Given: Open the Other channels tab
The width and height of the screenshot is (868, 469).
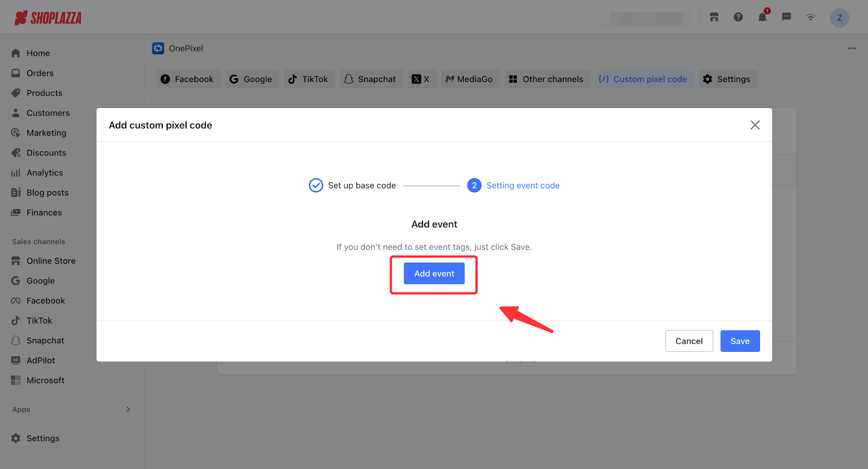Looking at the screenshot, I should click(x=547, y=79).
